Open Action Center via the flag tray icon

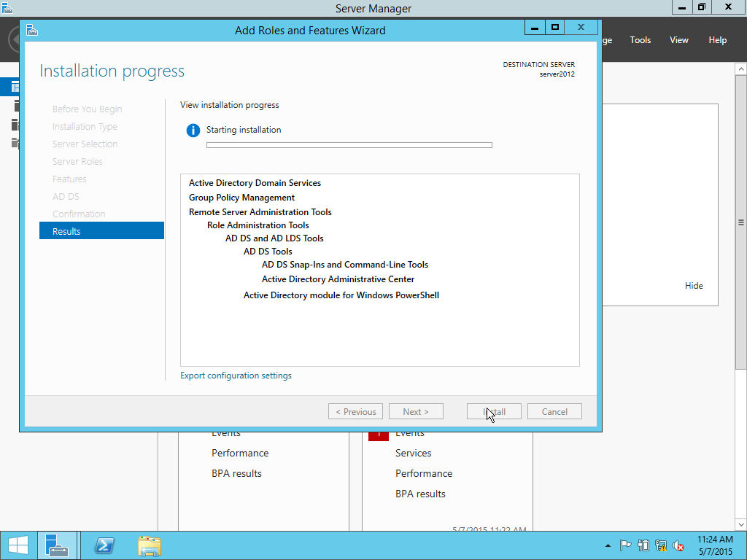point(626,545)
